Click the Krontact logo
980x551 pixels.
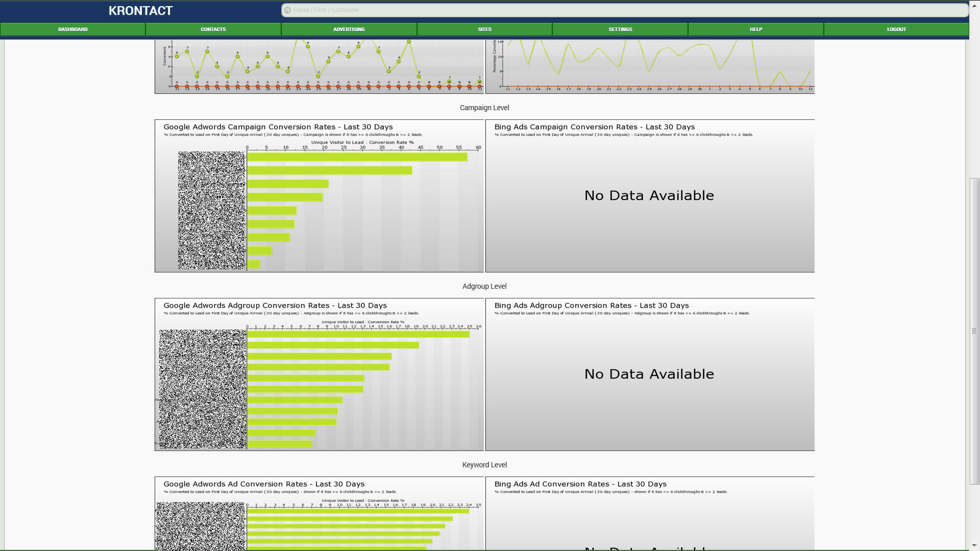pyautogui.click(x=140, y=11)
